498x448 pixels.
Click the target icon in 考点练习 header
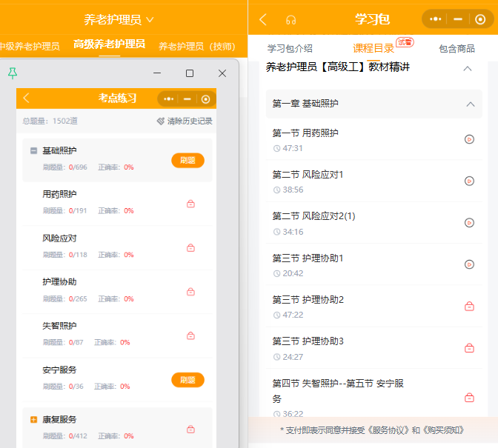click(206, 99)
